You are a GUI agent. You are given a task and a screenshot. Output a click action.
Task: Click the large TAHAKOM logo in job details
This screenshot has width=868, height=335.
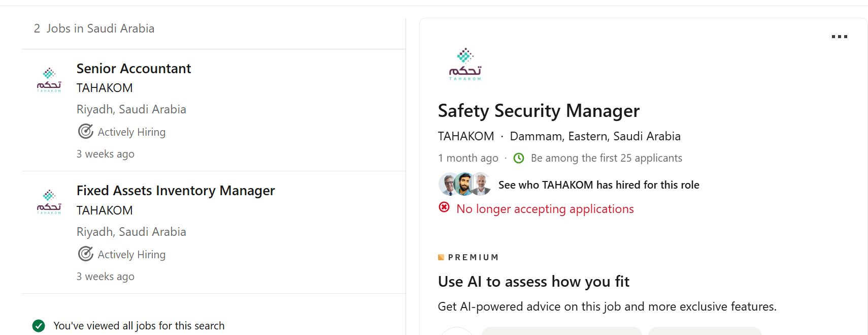[465, 65]
